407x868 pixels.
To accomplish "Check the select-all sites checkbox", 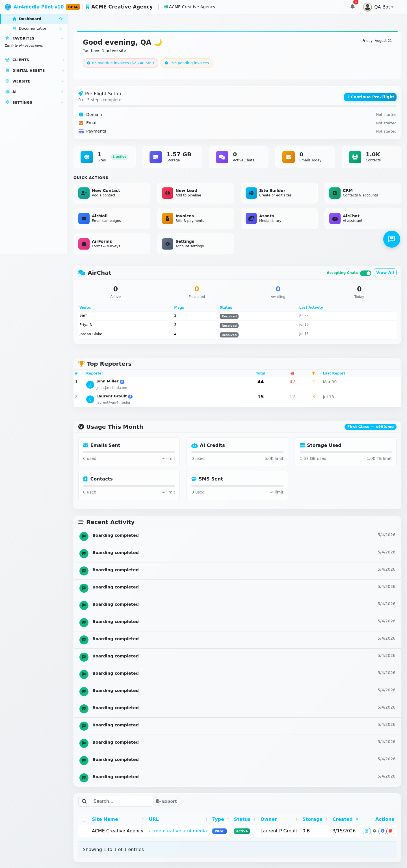I will click(x=84, y=819).
